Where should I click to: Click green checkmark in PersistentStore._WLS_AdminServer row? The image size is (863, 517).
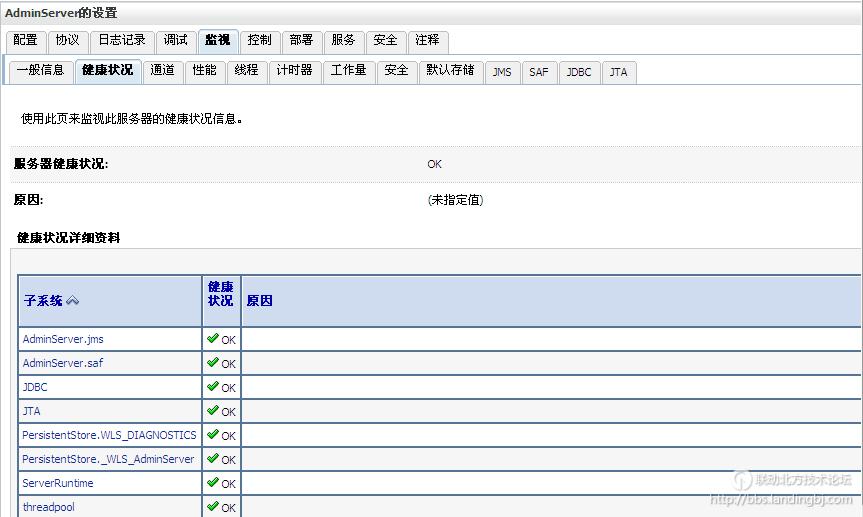pyautogui.click(x=213, y=458)
